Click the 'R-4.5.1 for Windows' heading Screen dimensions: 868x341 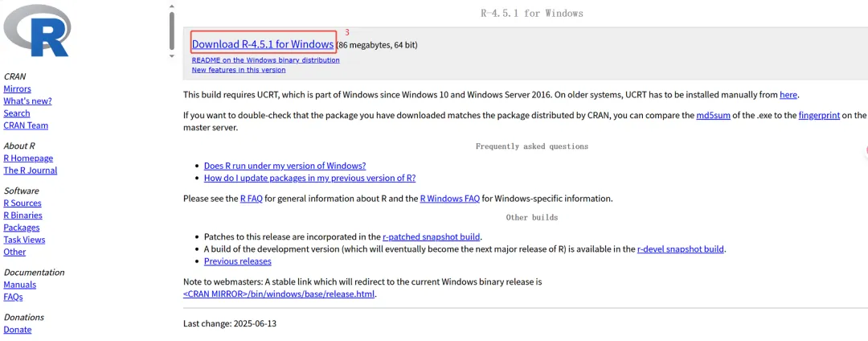coord(531,14)
